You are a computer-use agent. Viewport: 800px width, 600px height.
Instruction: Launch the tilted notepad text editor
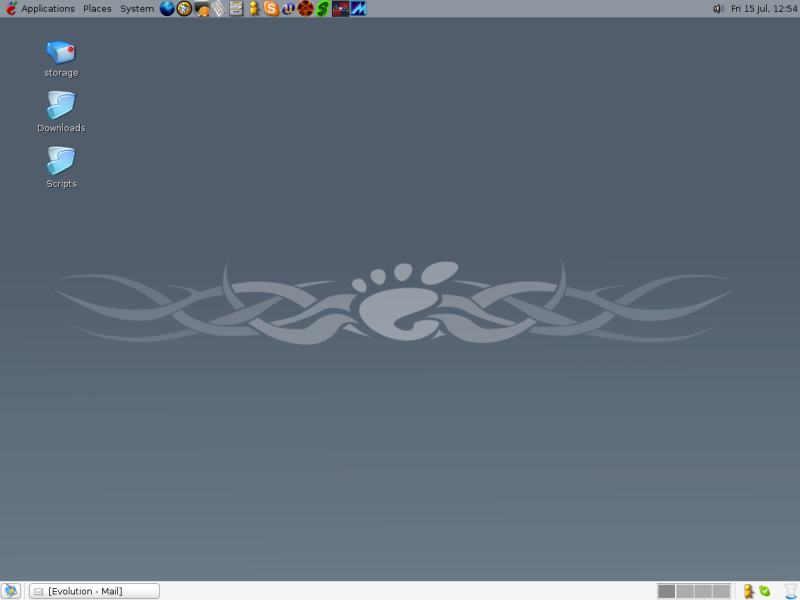click(219, 9)
